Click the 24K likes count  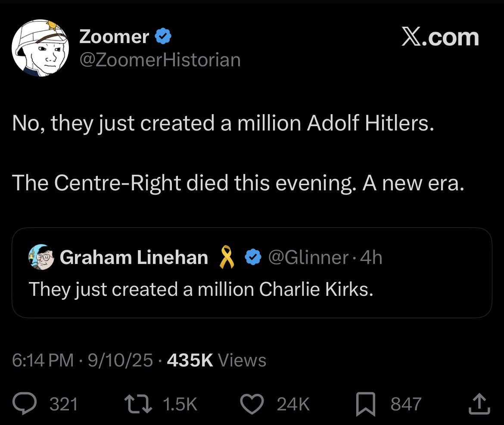(293, 404)
